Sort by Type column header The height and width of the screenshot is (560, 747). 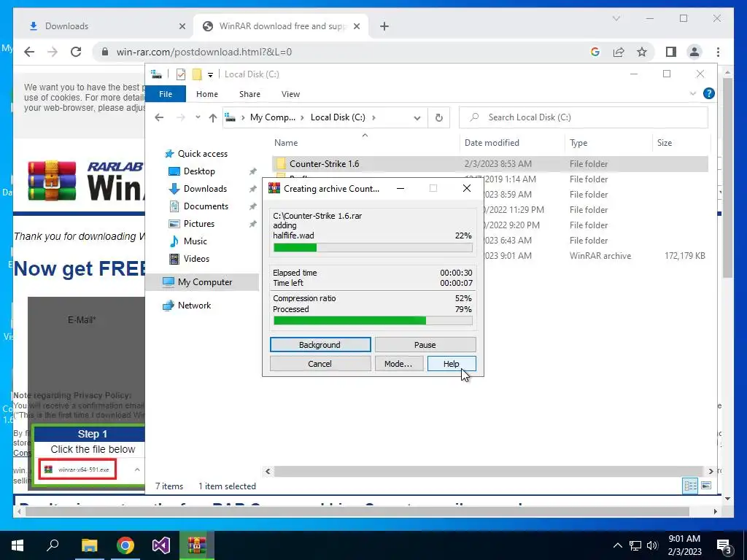608,143
